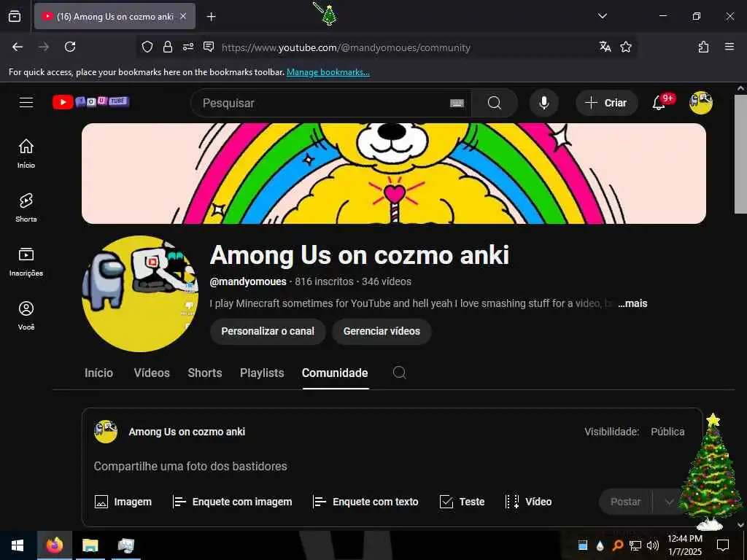Search within the channel using magnifier icon

400,373
